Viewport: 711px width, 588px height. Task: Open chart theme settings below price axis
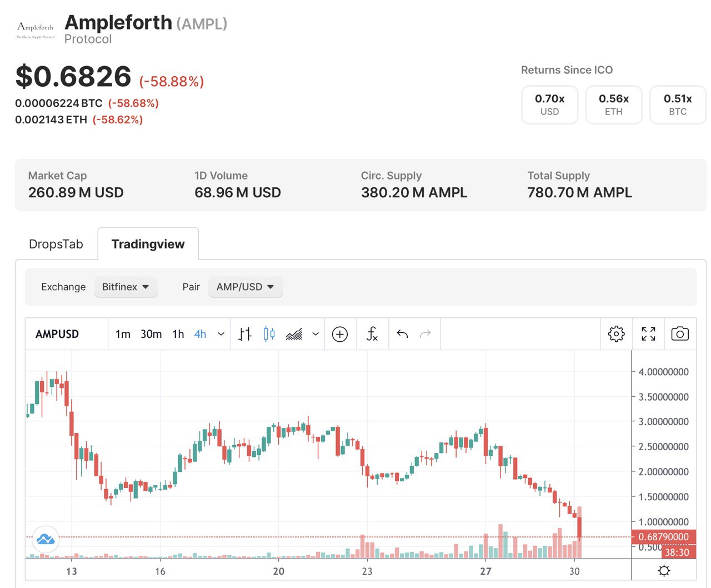pyautogui.click(x=664, y=571)
